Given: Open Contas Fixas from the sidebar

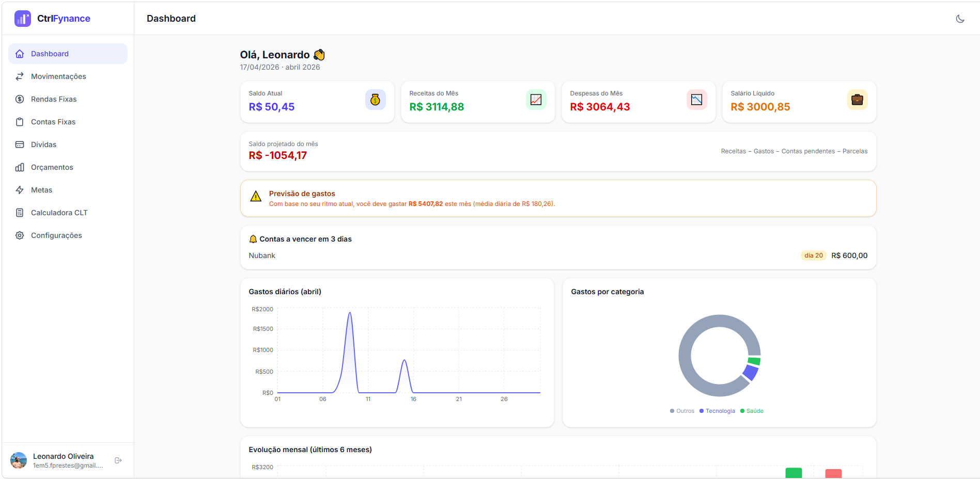Looking at the screenshot, I should point(53,122).
